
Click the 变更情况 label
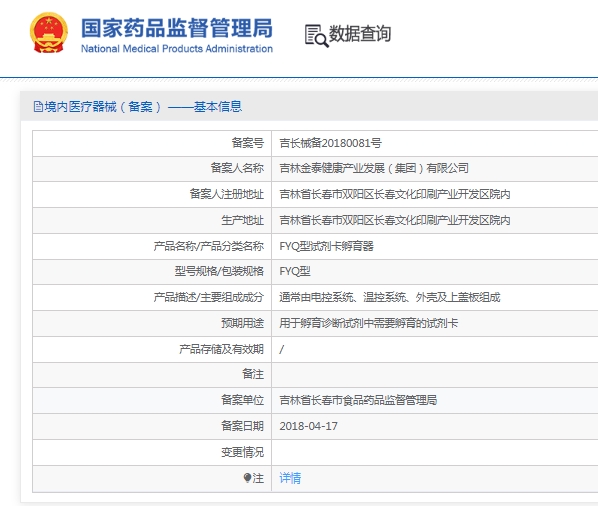243,452
